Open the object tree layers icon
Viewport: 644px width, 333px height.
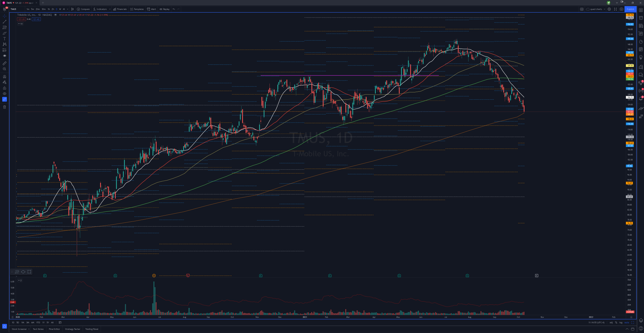click(641, 320)
